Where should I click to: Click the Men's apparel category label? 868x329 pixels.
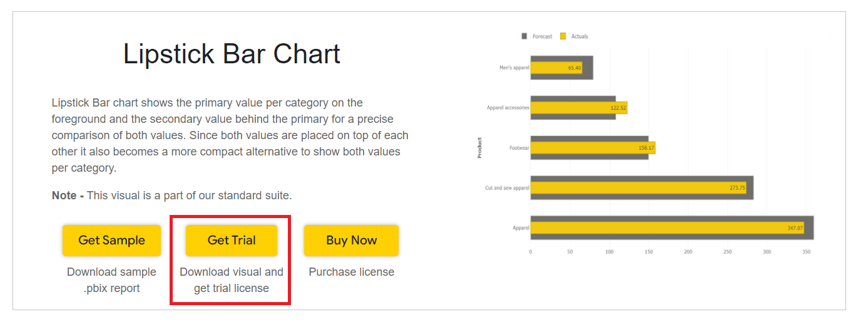click(x=514, y=68)
